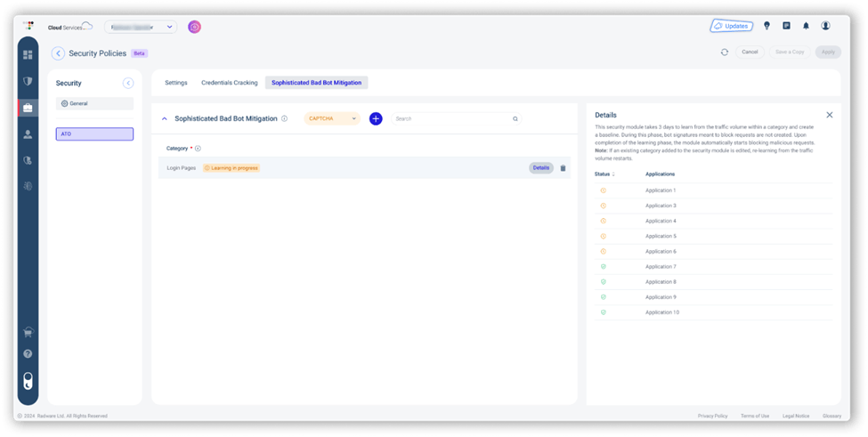Open the Terms of Use link

tap(755, 416)
